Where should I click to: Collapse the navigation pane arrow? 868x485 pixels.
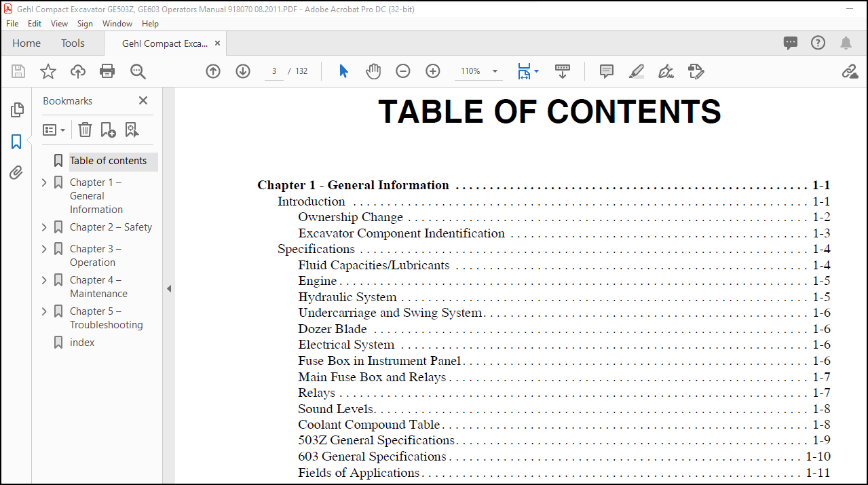[169, 288]
